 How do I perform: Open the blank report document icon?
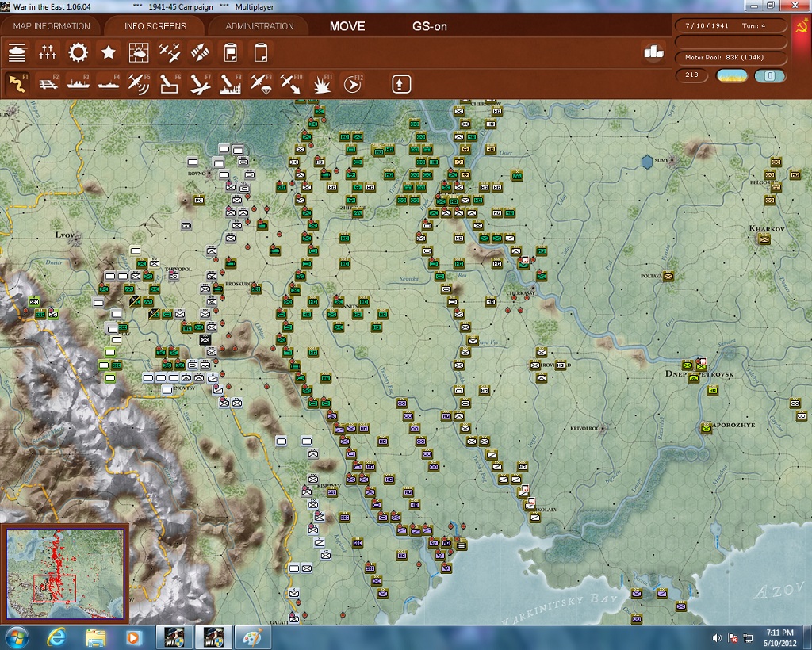coord(261,52)
